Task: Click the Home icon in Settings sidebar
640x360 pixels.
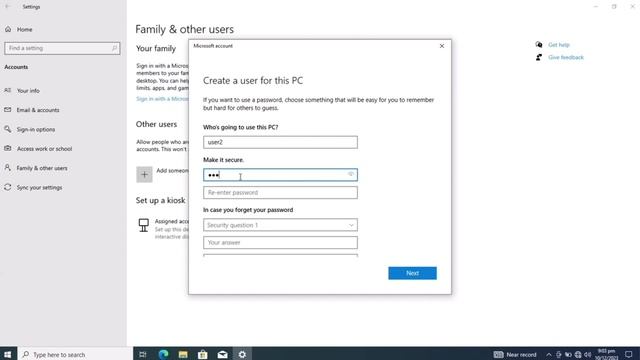Action: pos(8,29)
